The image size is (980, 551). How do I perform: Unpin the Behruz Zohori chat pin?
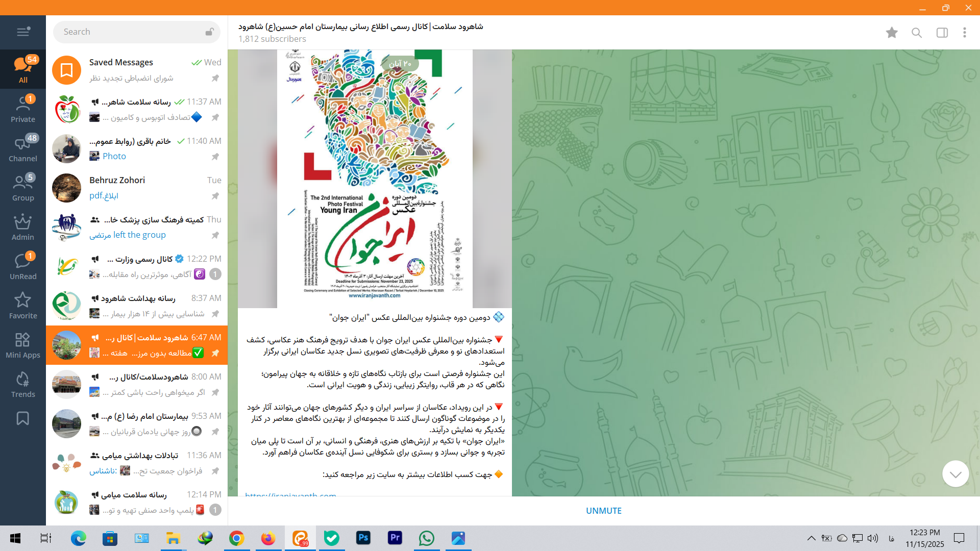click(x=215, y=196)
